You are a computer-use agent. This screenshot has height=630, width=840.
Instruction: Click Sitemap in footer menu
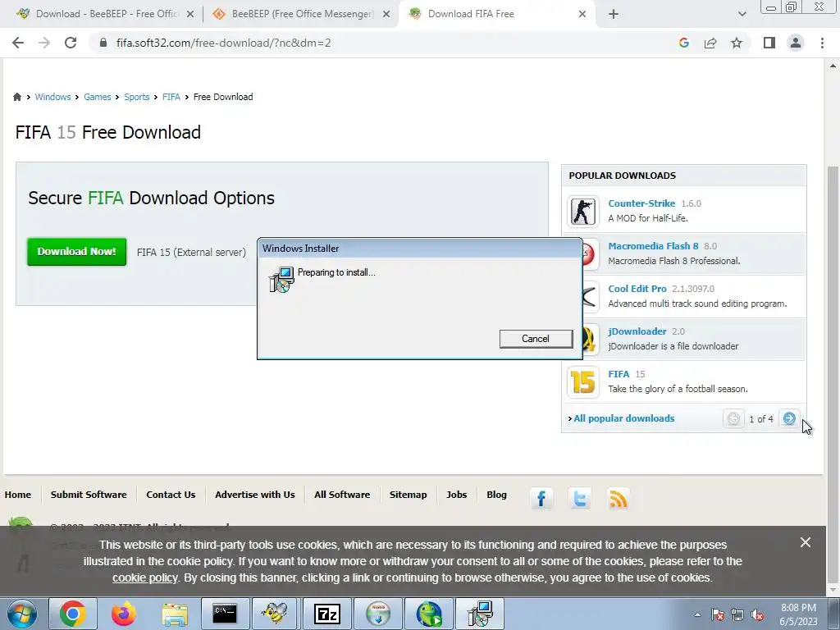coord(409,495)
